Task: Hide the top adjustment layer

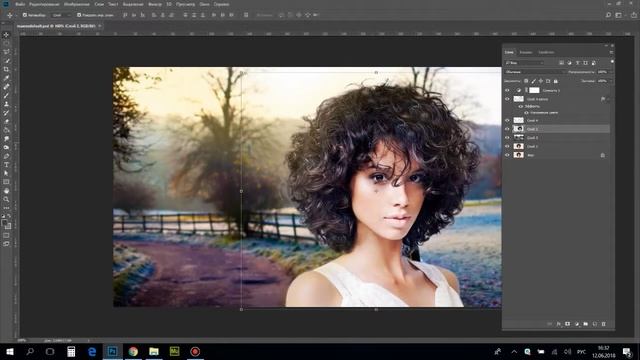Action: click(x=507, y=90)
